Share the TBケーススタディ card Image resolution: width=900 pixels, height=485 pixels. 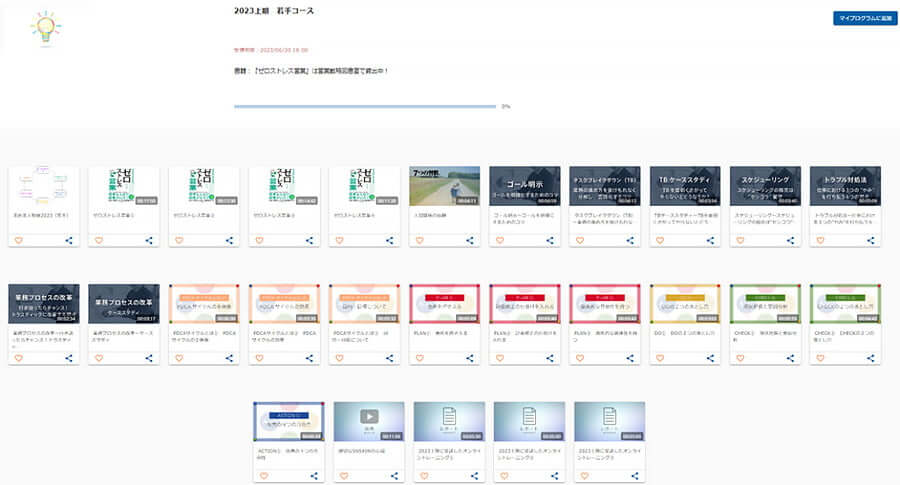(x=711, y=241)
